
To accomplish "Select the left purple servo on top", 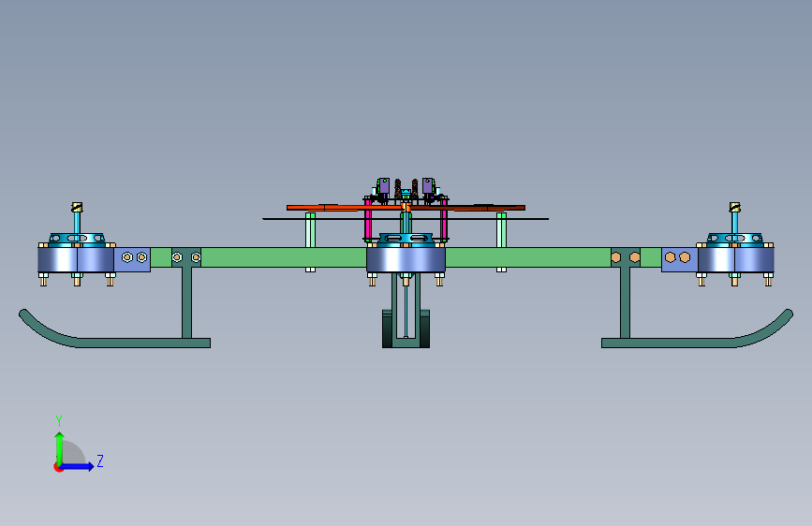I will click(x=384, y=186).
